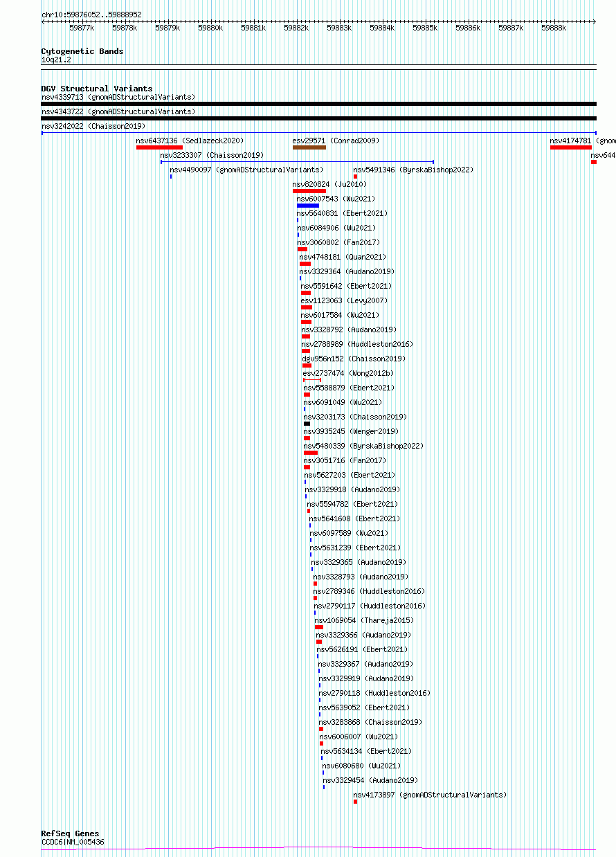Click the RefSeq Genes track title
This screenshot has height=857, width=616.
pos(70,834)
